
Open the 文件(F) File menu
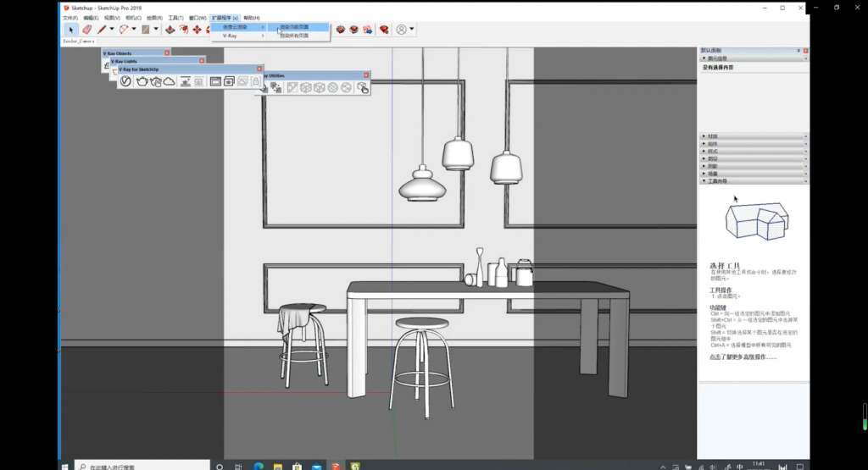(x=70, y=18)
